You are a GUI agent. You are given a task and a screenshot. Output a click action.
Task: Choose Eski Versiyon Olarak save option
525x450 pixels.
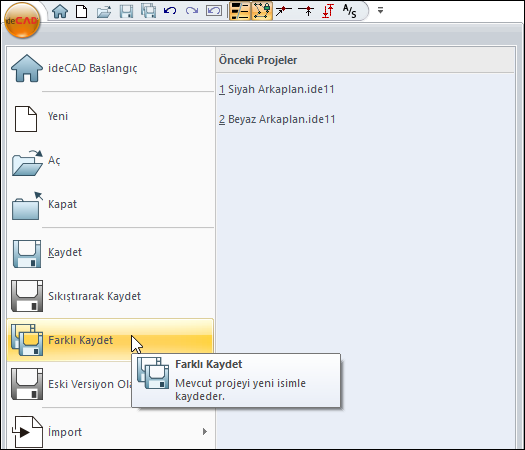tap(70, 384)
